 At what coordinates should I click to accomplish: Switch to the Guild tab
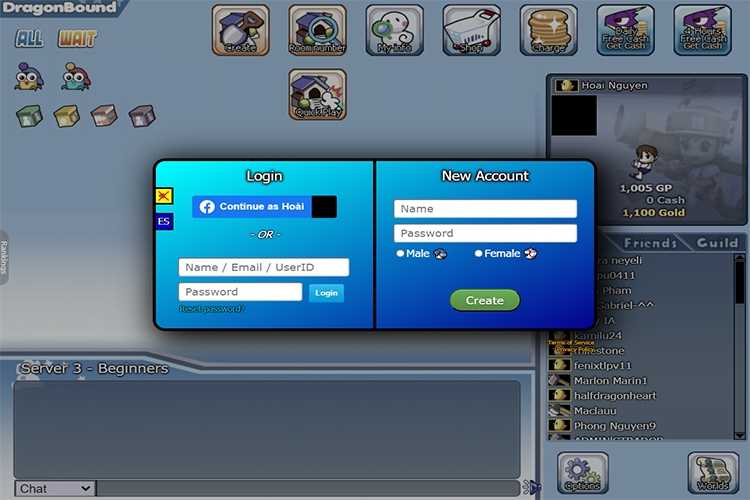pos(717,243)
